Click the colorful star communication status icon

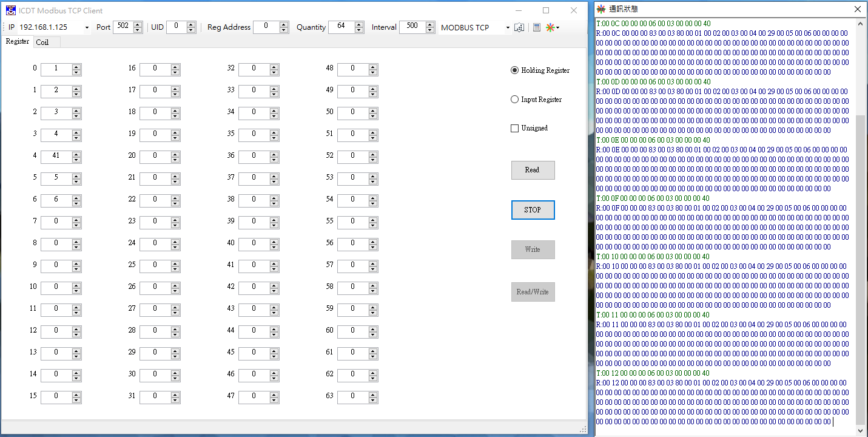click(x=550, y=27)
